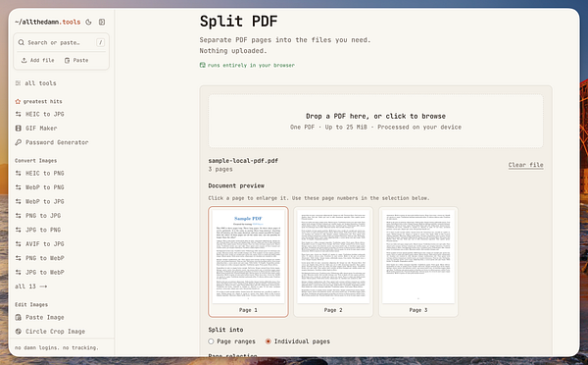Select the Individual pages radio button
The width and height of the screenshot is (588, 365).
[x=269, y=341]
